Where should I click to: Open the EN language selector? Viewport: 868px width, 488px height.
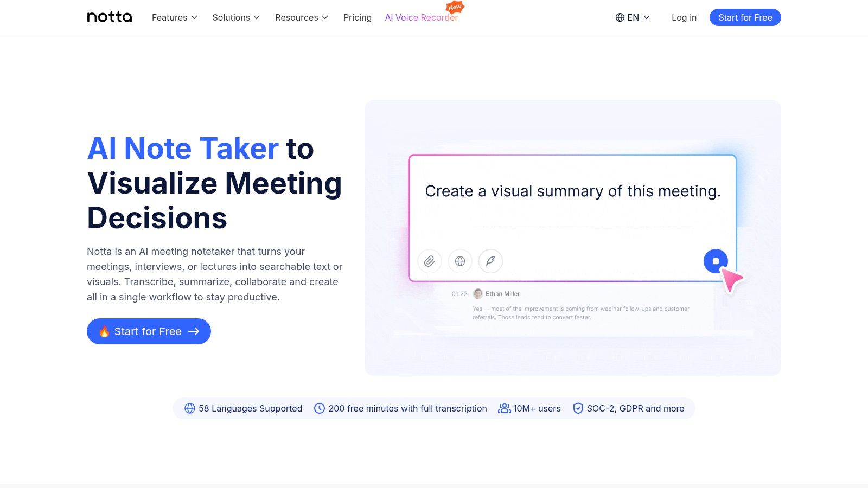tap(633, 17)
